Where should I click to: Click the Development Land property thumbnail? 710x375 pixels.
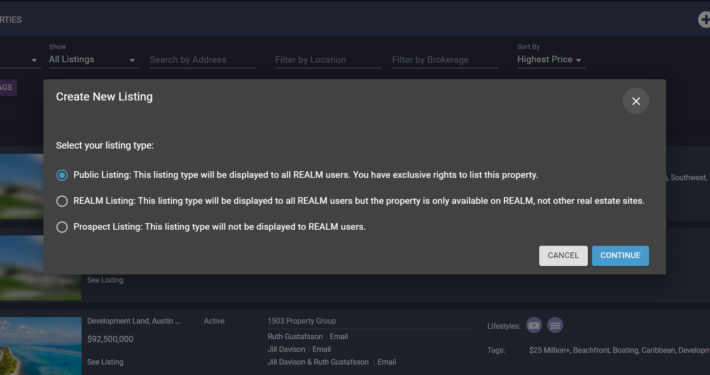pos(41,346)
